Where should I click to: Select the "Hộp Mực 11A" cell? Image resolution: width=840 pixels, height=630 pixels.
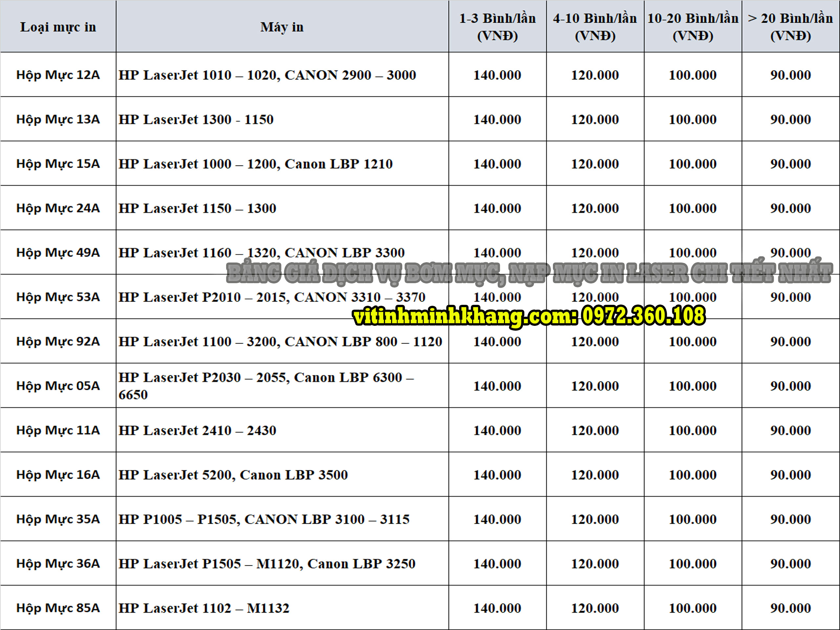[58, 430]
